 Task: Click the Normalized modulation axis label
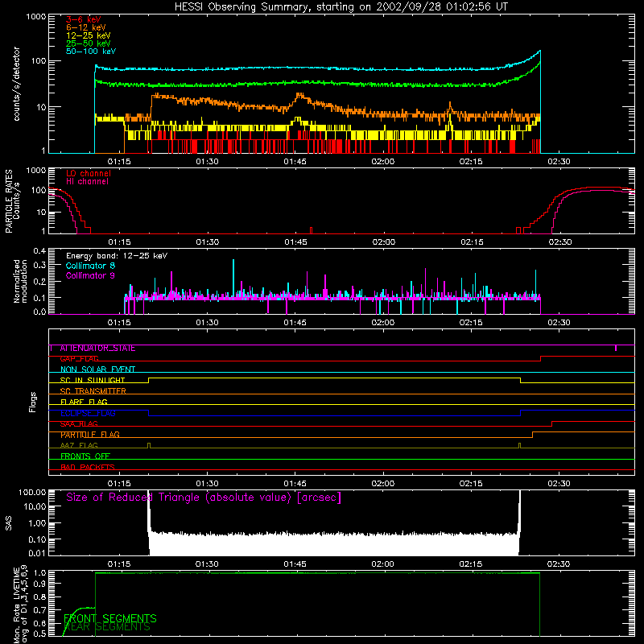tap(20, 281)
